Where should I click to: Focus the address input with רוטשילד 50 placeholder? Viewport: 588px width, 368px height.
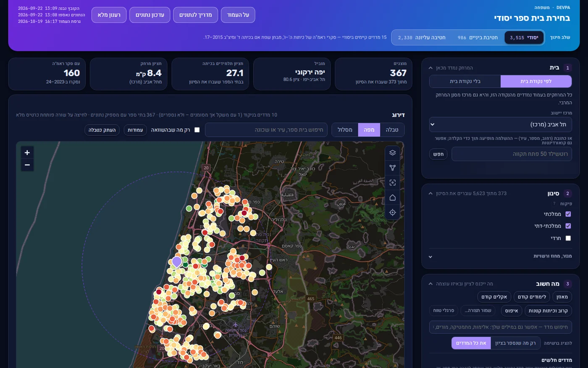[512, 154]
